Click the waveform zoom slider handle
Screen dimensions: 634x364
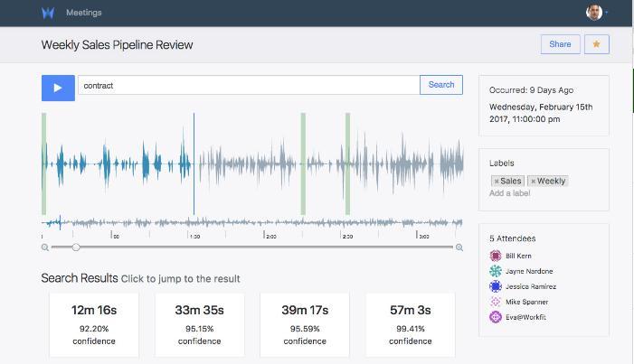(76, 247)
